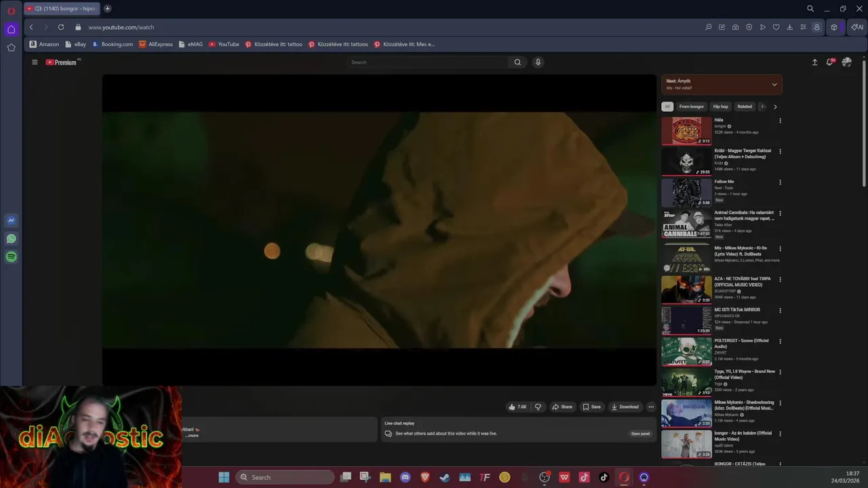Open options for Krúbi Magyar Tenger Kalózai
The width and height of the screenshot is (868, 488).
point(780,152)
